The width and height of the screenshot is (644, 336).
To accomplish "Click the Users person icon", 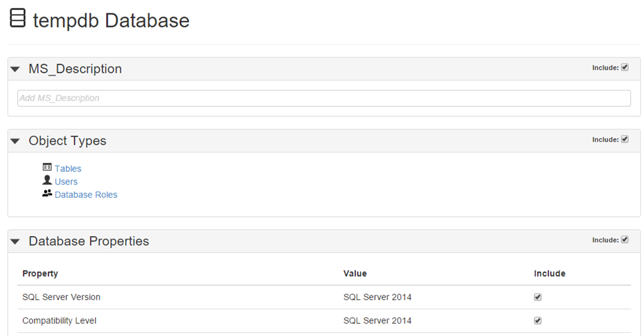I will [47, 180].
